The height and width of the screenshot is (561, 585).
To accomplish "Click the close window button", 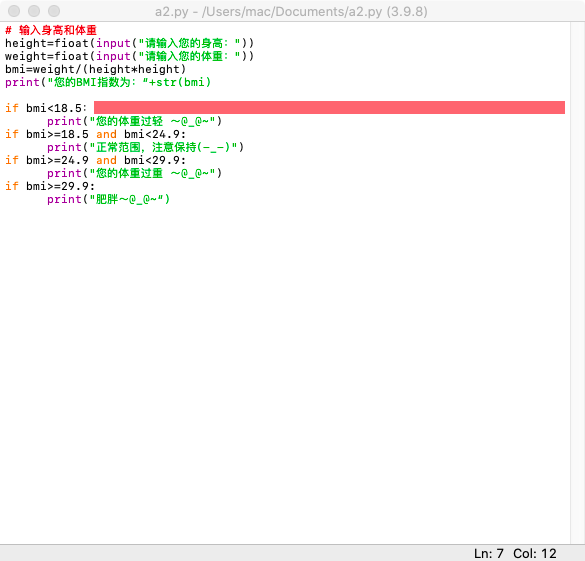I will pos(14,11).
